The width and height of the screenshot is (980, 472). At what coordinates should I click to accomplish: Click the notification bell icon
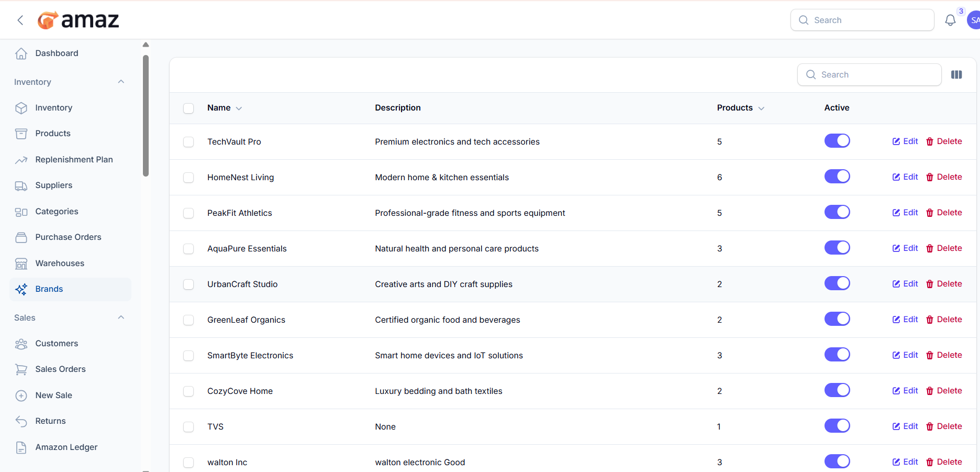[950, 20]
